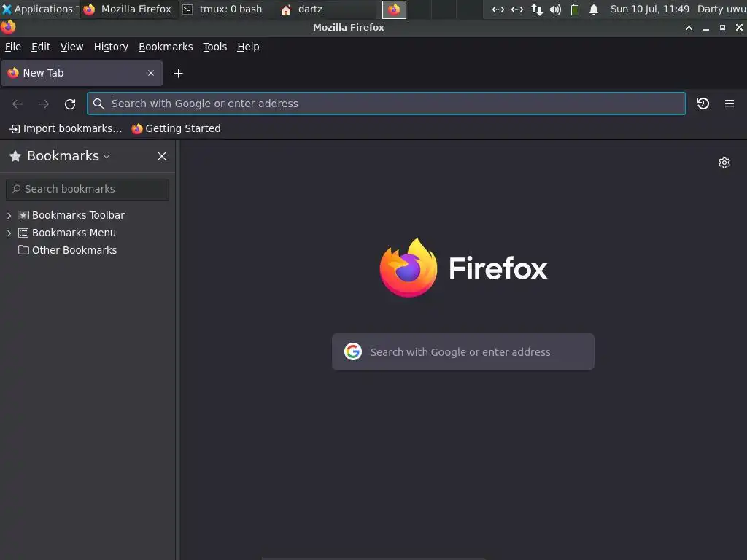Open the View menu

coord(71,47)
